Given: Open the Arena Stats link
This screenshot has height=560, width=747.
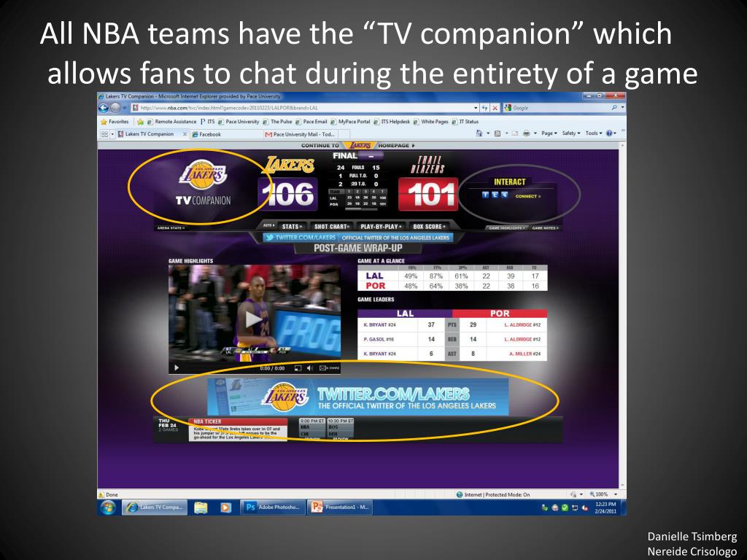Looking at the screenshot, I should click(x=171, y=228).
